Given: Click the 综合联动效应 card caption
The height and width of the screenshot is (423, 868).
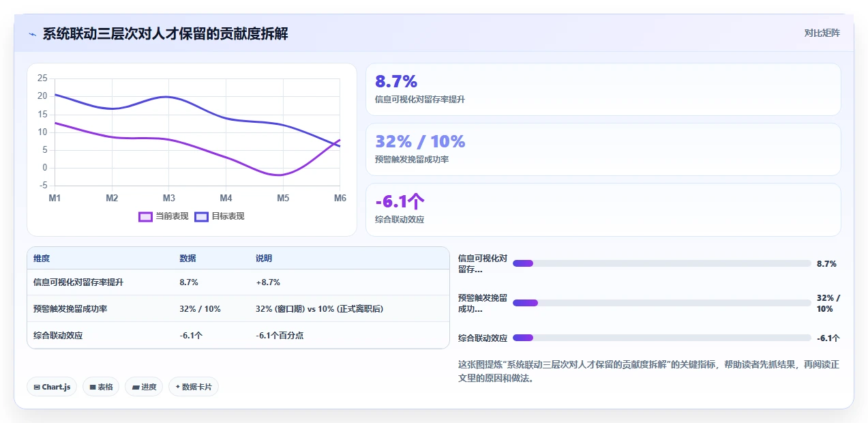Looking at the screenshot, I should pyautogui.click(x=400, y=220).
